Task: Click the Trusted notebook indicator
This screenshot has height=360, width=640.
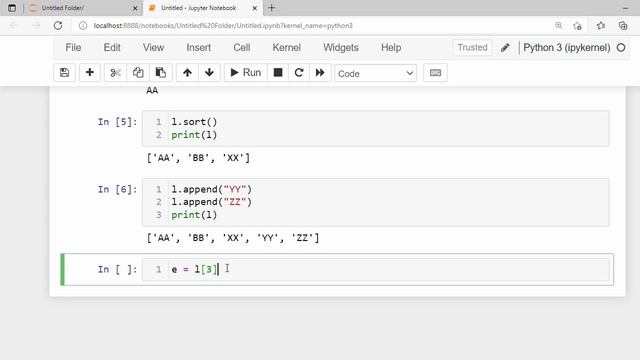Action: click(x=472, y=47)
